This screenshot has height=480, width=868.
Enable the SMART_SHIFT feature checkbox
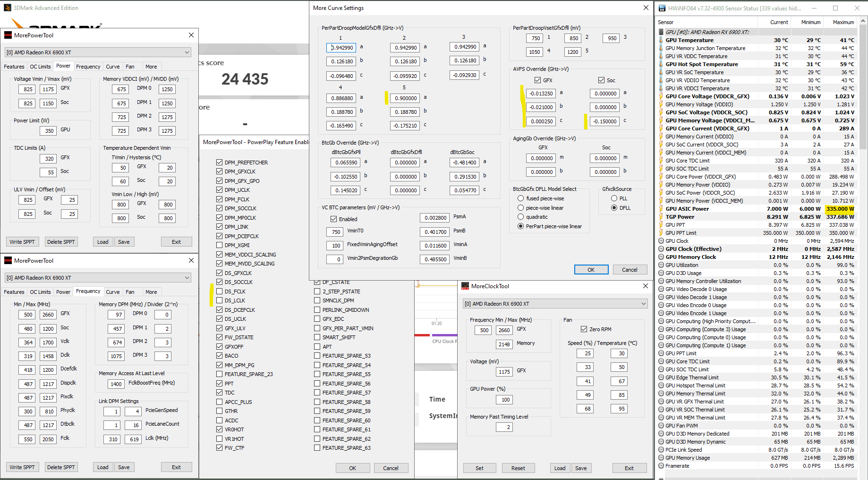(x=317, y=337)
